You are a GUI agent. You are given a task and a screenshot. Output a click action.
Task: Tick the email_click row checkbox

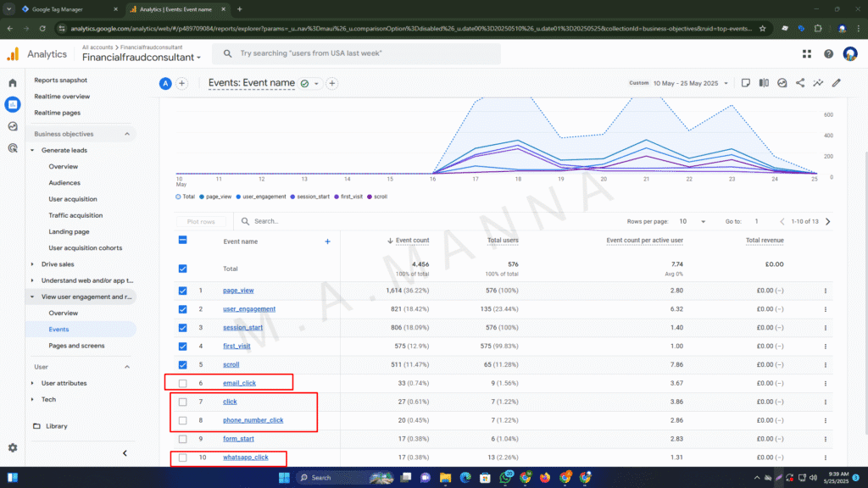pyautogui.click(x=183, y=383)
